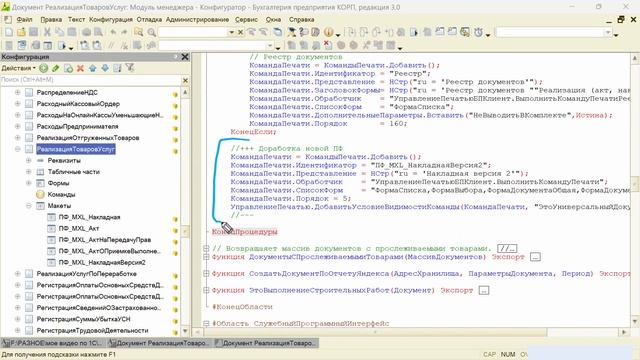Collapse the Макеты tree node
640x360 pixels.
tap(29, 206)
